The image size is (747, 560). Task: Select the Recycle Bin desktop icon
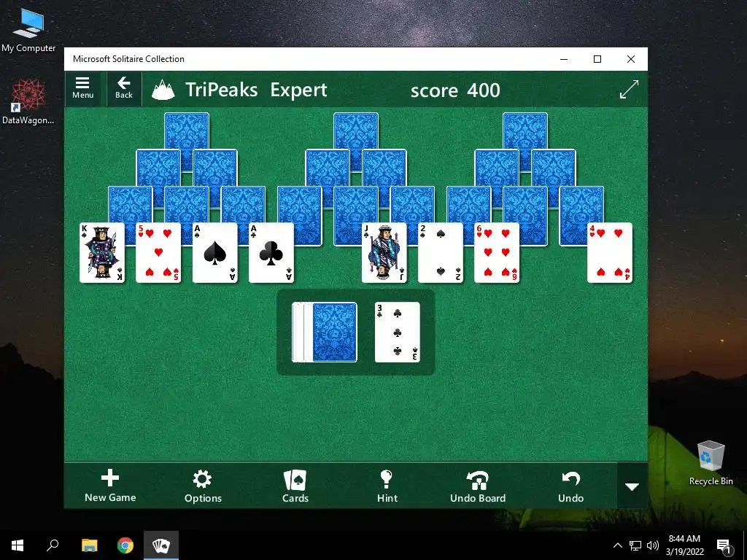(x=711, y=463)
